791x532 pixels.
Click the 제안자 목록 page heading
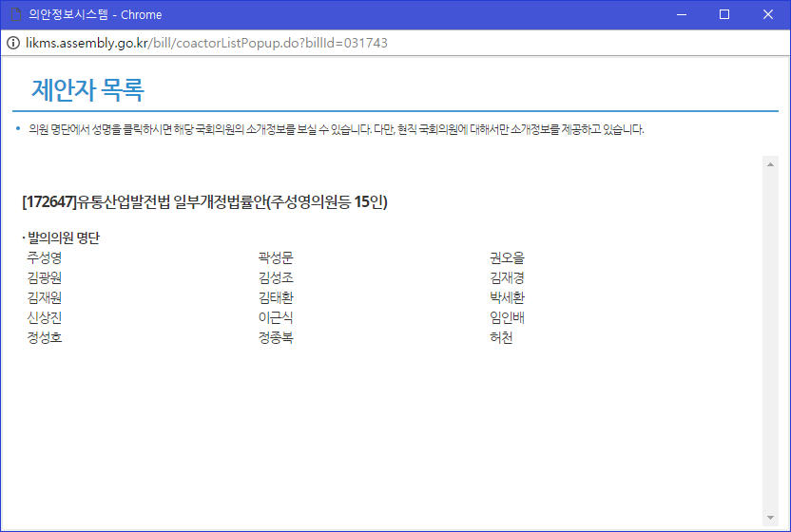[88, 89]
